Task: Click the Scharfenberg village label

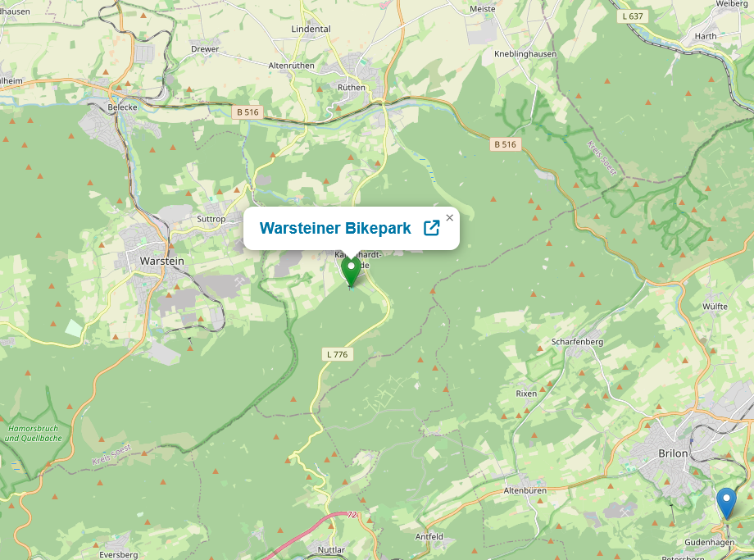Action: click(577, 342)
